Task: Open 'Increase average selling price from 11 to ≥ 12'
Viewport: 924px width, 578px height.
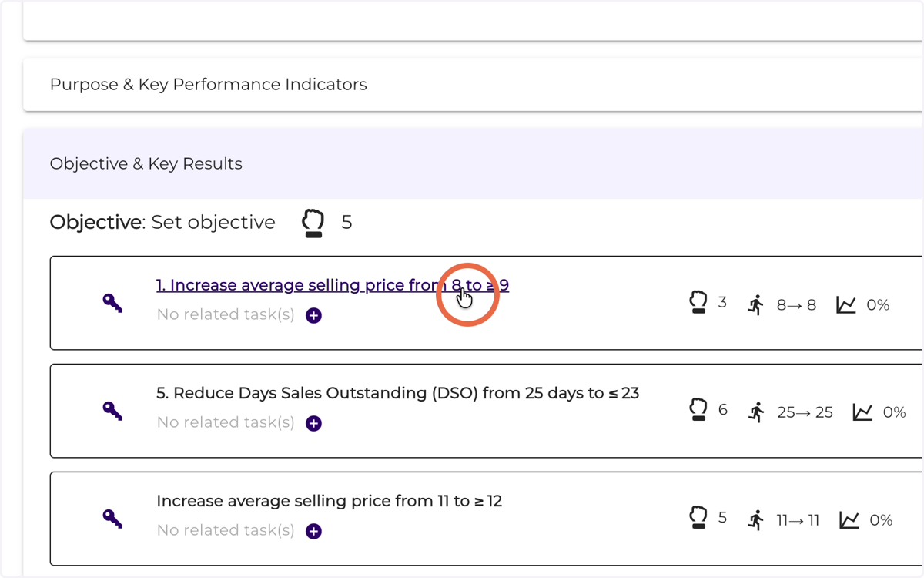Action: (330, 501)
